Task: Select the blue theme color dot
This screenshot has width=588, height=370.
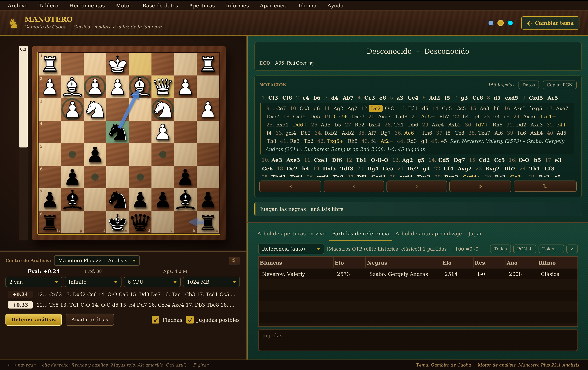Action: [491, 23]
